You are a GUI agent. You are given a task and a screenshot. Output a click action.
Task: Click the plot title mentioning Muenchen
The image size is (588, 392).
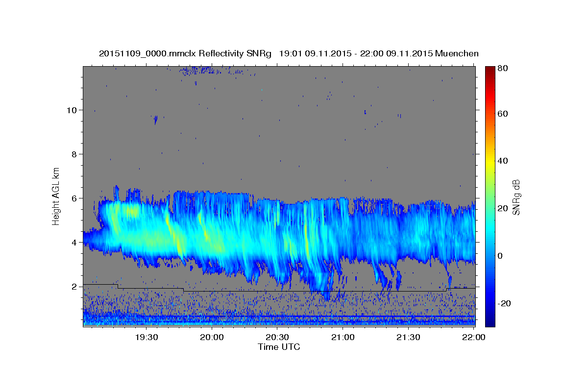pyautogui.click(x=289, y=53)
